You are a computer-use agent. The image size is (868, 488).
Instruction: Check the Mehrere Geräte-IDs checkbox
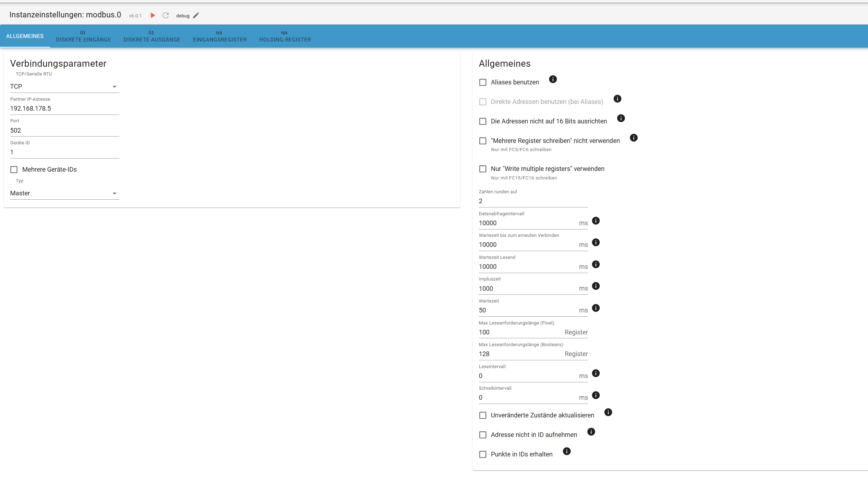tap(14, 170)
